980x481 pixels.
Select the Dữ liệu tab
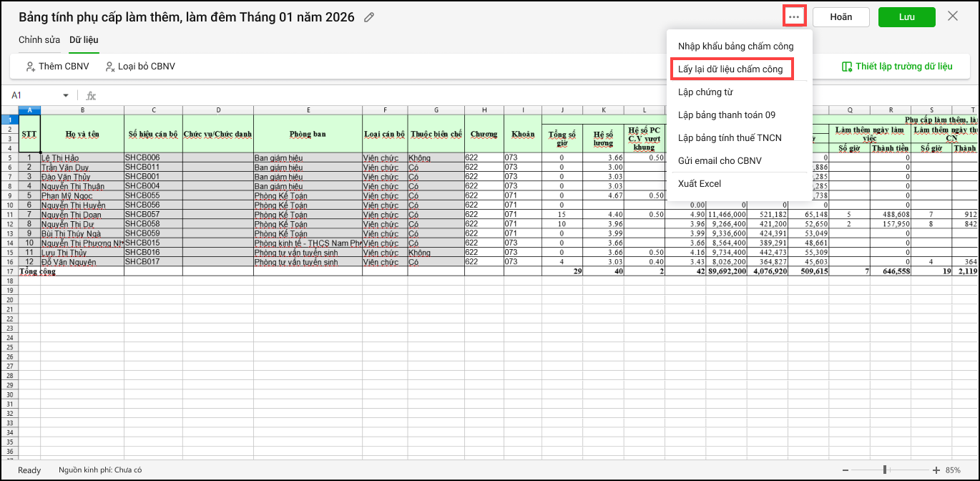[x=84, y=39]
